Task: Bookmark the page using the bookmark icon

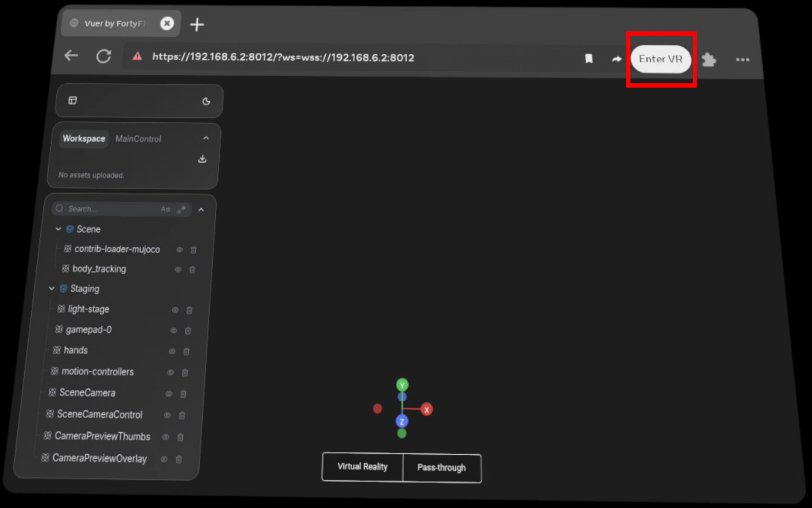Action: [589, 58]
